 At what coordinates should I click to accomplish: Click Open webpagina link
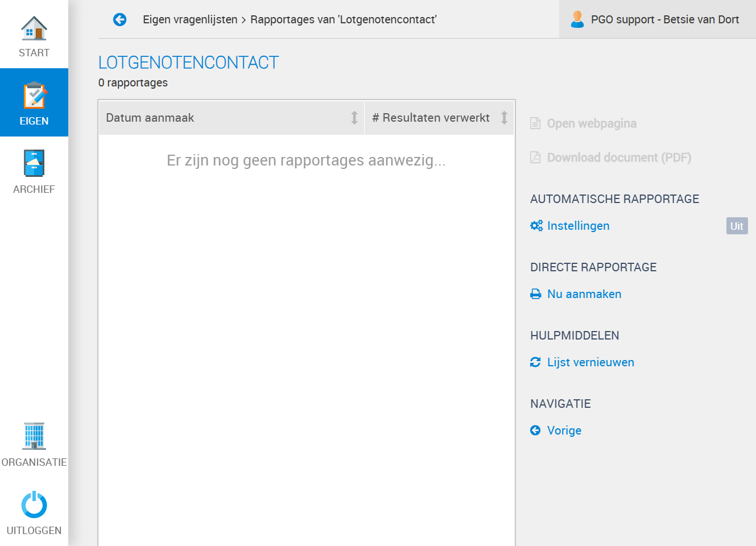pos(592,123)
